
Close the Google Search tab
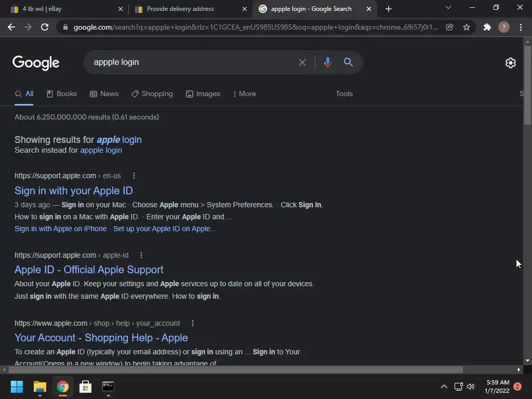tap(369, 9)
